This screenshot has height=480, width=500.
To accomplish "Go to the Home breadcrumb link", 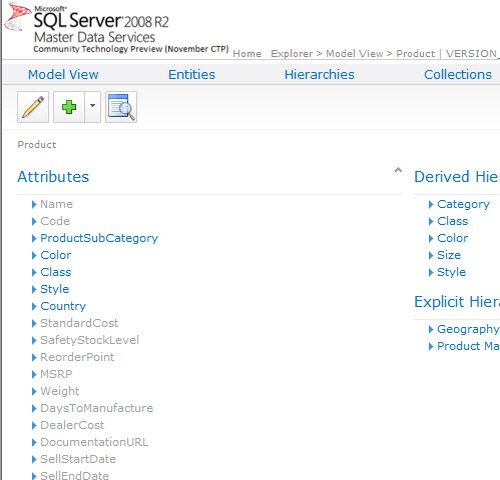I will [x=247, y=54].
